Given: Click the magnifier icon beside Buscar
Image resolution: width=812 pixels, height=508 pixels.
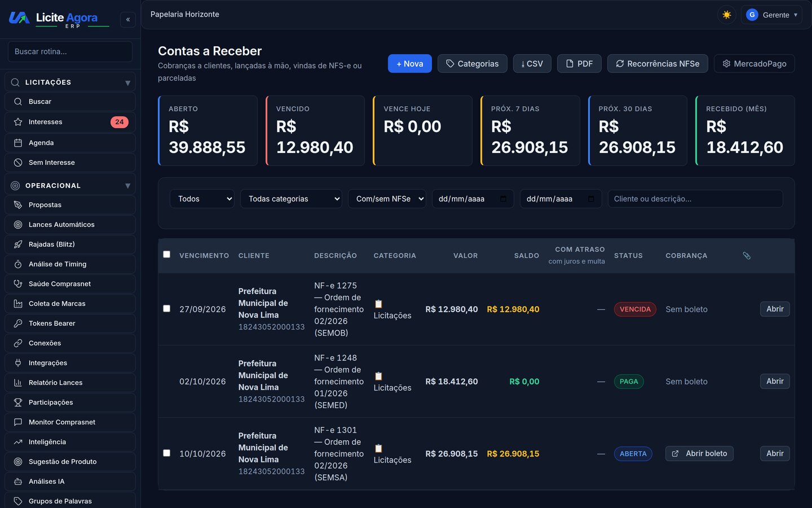Looking at the screenshot, I should 18,102.
